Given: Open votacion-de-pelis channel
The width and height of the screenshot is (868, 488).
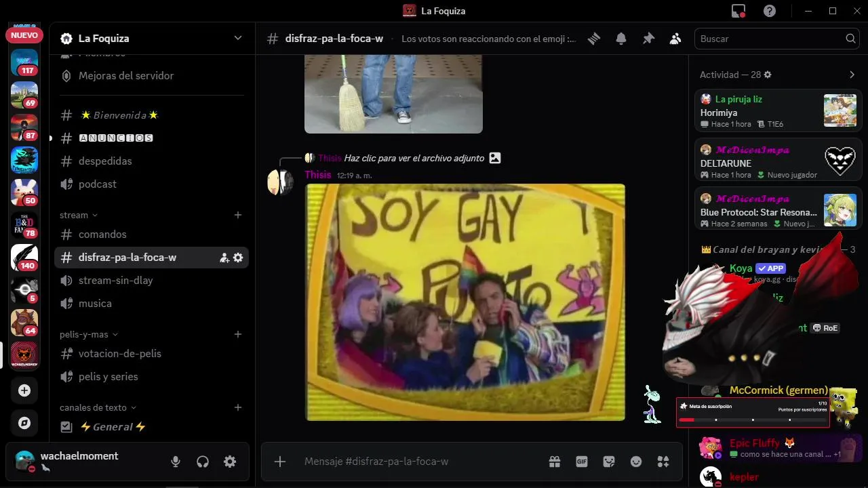Looking at the screenshot, I should tap(151, 354).
